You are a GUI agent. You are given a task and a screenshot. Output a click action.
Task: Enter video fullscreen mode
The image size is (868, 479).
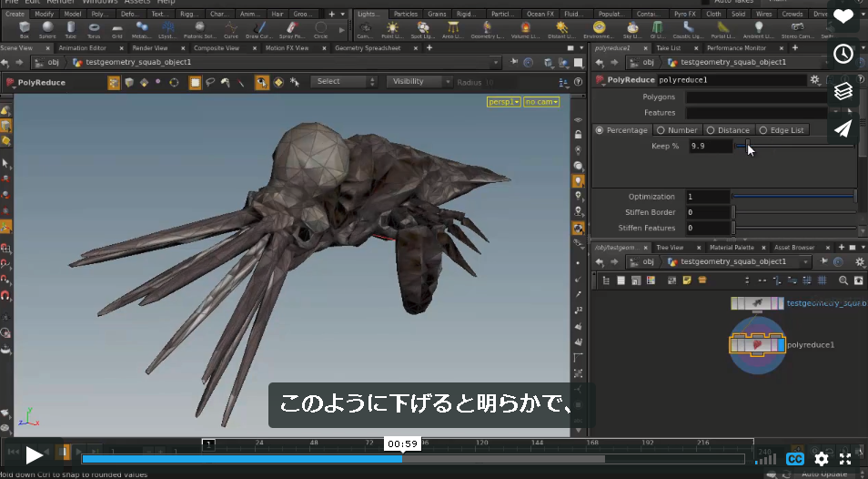[x=845, y=459]
